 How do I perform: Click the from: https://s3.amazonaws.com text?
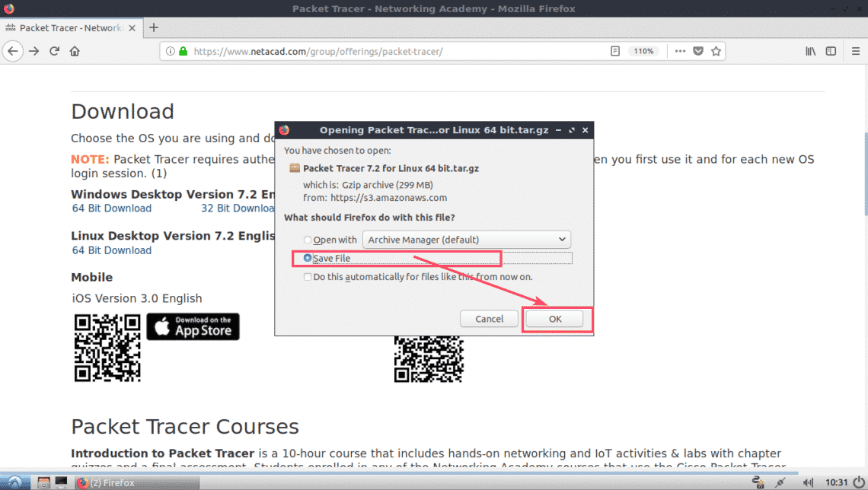point(375,198)
